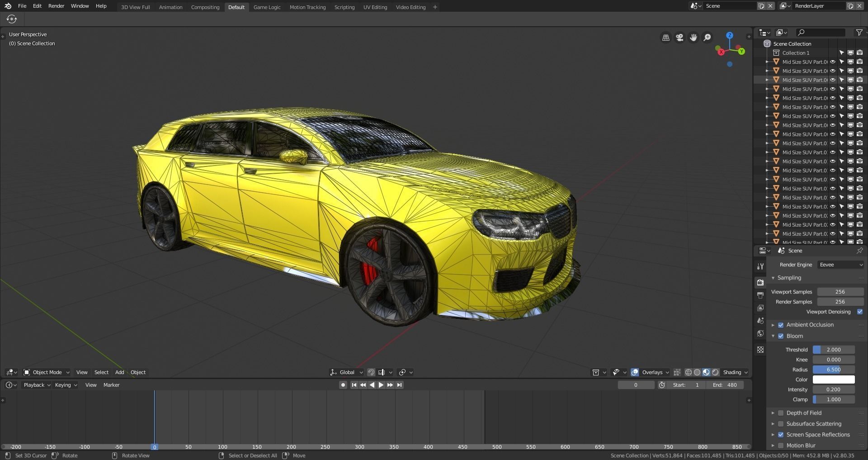Open the Shading options dropdown
The width and height of the screenshot is (868, 460).
736,372
